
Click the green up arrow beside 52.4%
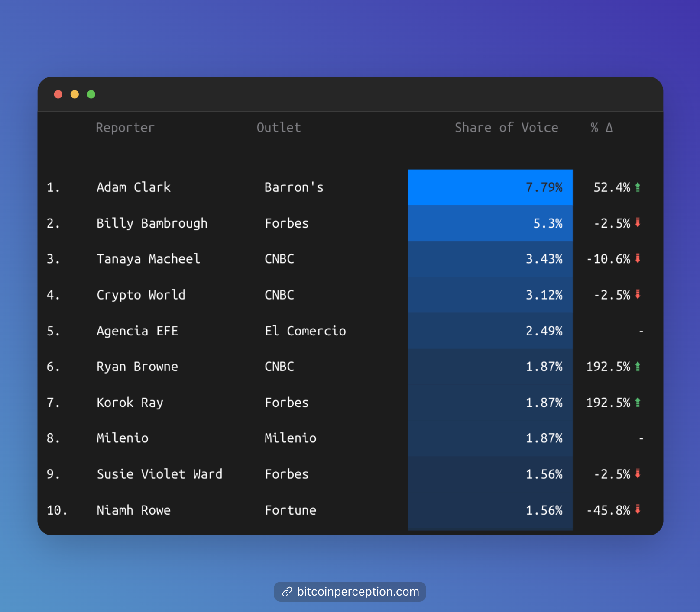[x=638, y=187]
